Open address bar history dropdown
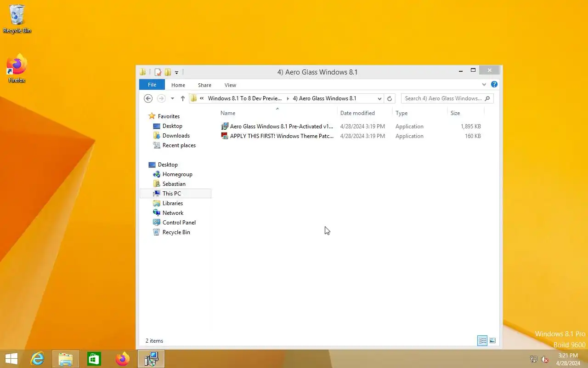Screen dimensions: 588x368 379,98
